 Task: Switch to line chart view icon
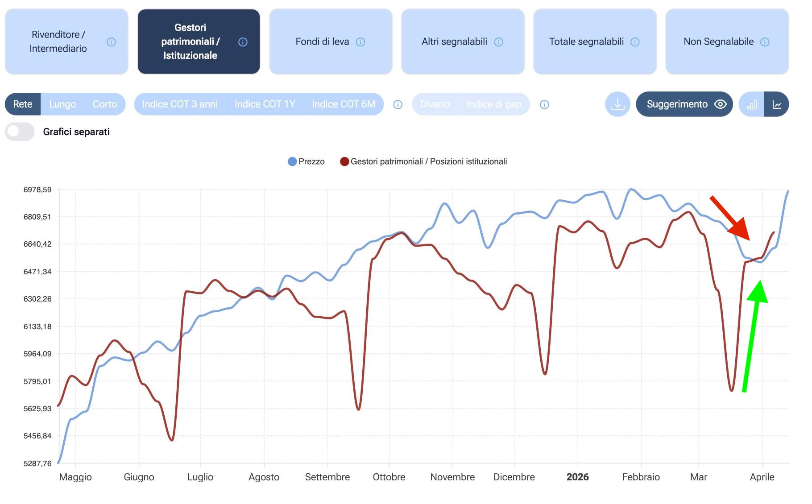click(777, 104)
